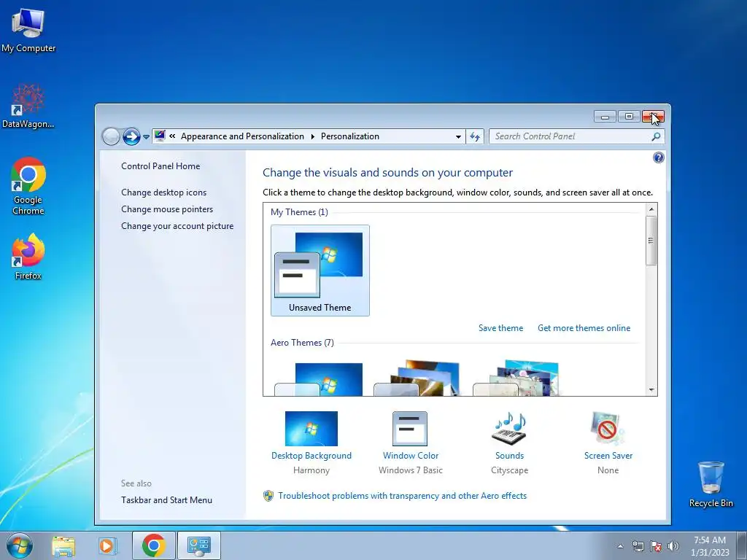The image size is (747, 560).
Task: Go to Appearance and Personalization breadcrumb
Action: point(242,136)
